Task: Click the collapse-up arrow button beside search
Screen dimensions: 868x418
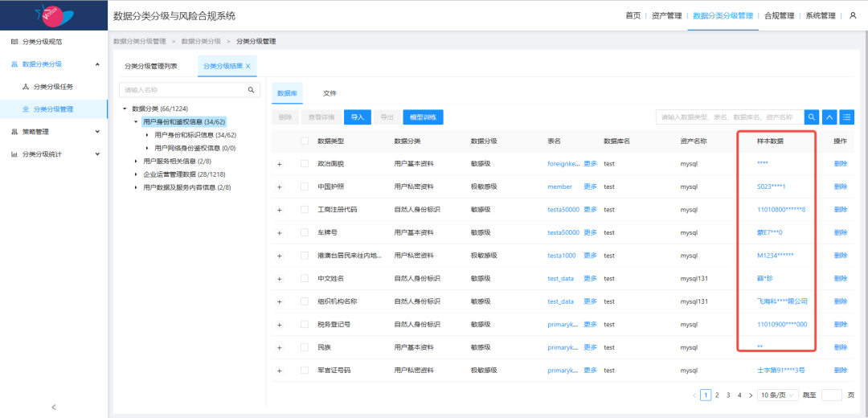Action: (830, 117)
